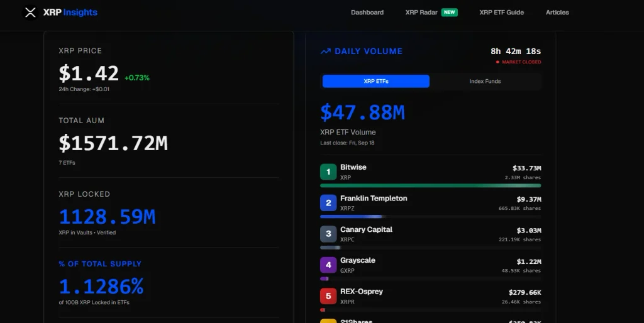
Task: Click the 24h Change: +$0.01 text
Action: 84,89
